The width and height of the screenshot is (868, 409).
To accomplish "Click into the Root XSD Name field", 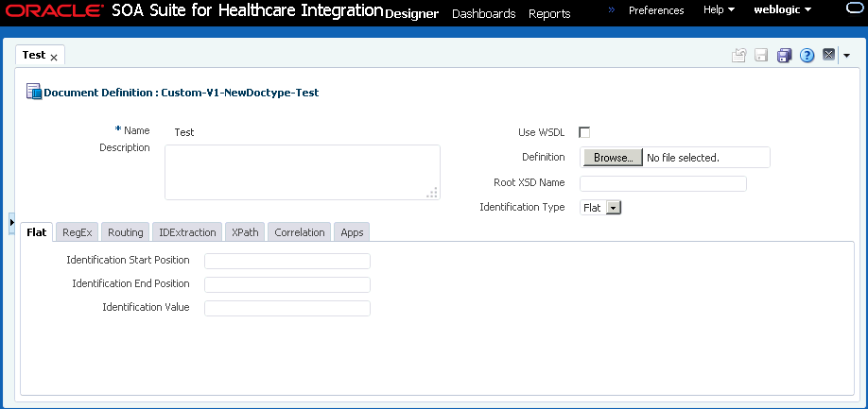I will pyautogui.click(x=663, y=183).
